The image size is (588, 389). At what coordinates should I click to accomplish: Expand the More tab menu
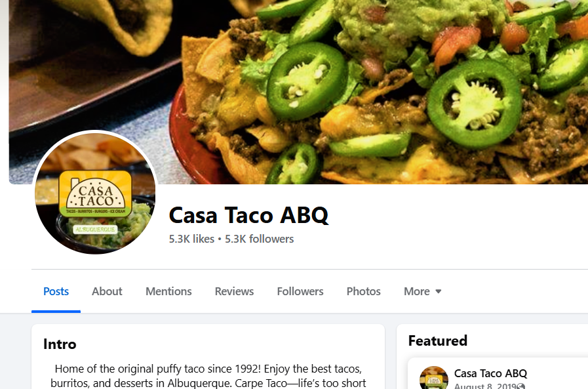coord(422,291)
